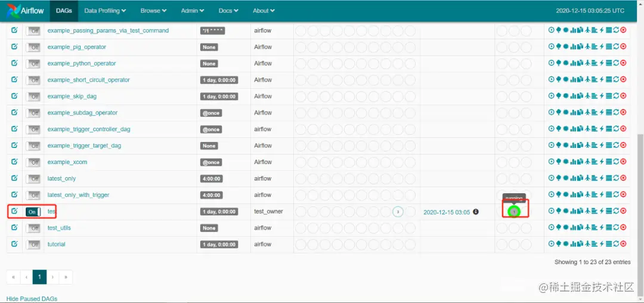
Task: Go to the DAGs tab
Action: tap(64, 11)
